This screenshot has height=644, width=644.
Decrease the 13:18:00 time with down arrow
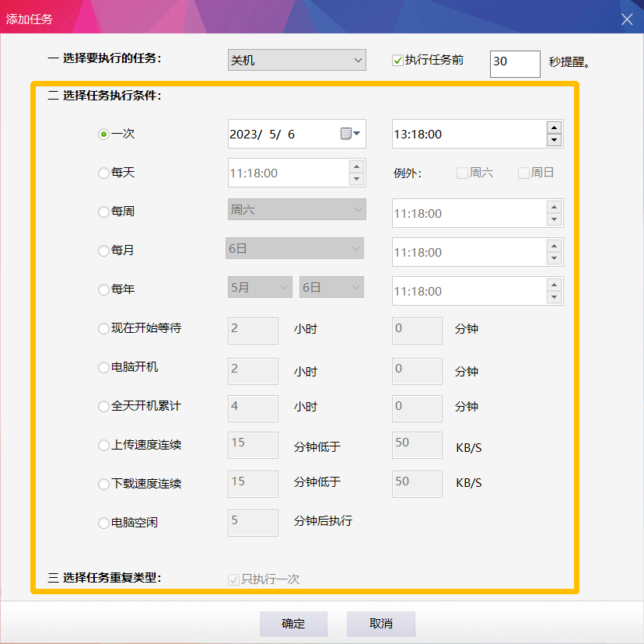tap(554, 140)
